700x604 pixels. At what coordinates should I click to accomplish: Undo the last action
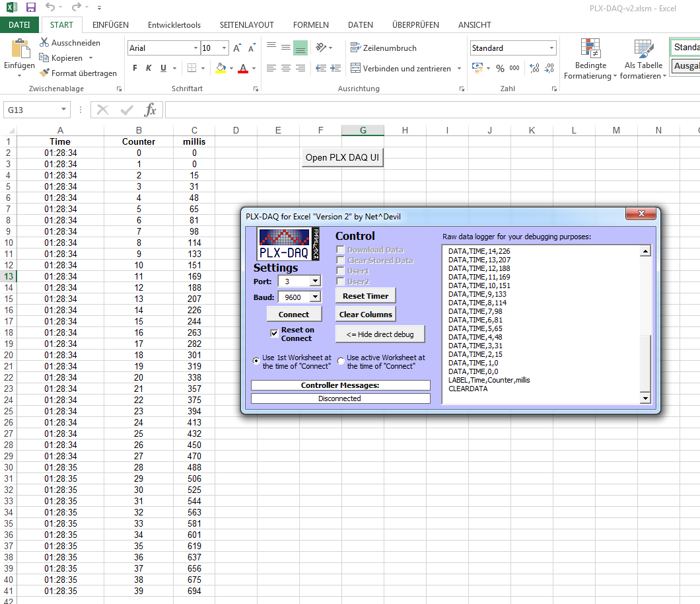tap(50, 7)
